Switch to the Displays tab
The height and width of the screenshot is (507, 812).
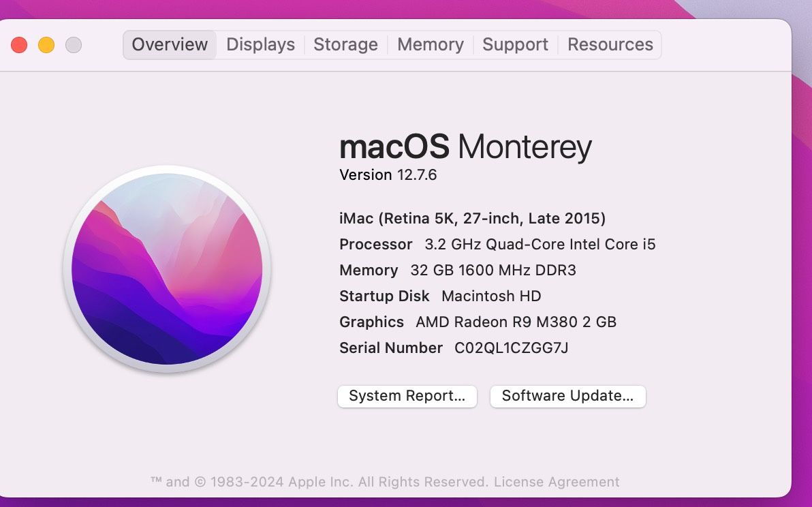260,44
